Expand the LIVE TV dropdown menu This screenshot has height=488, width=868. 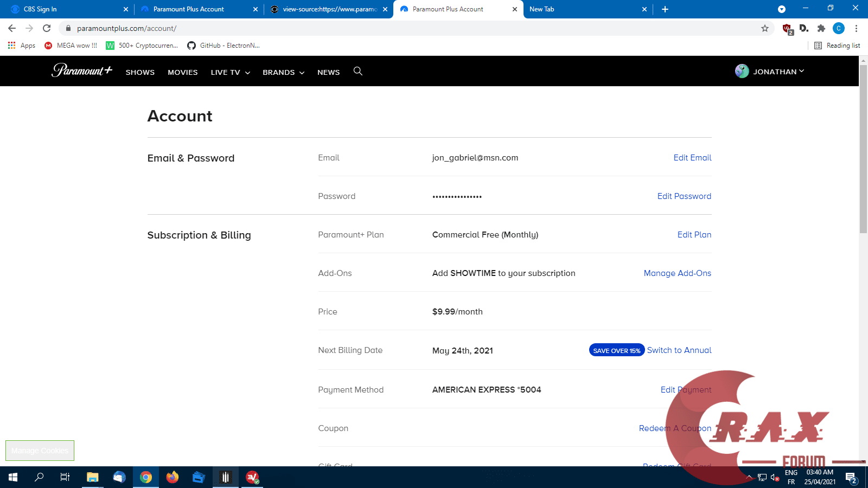tap(230, 72)
